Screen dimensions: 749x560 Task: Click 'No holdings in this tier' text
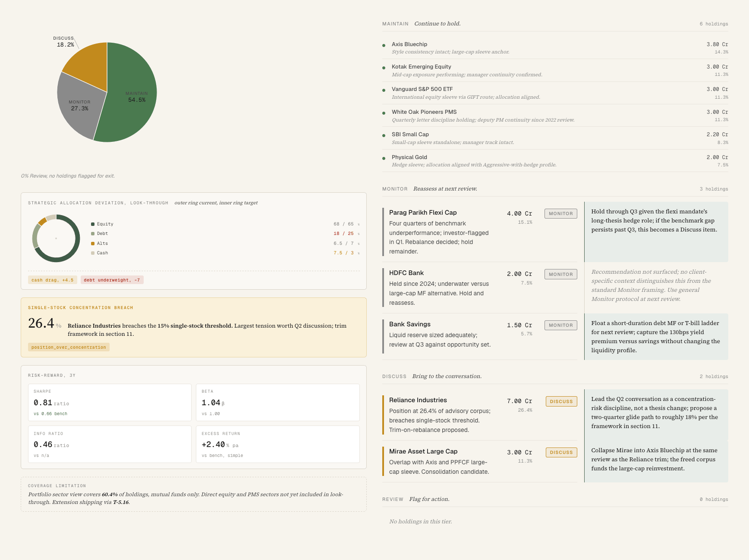click(x=421, y=522)
